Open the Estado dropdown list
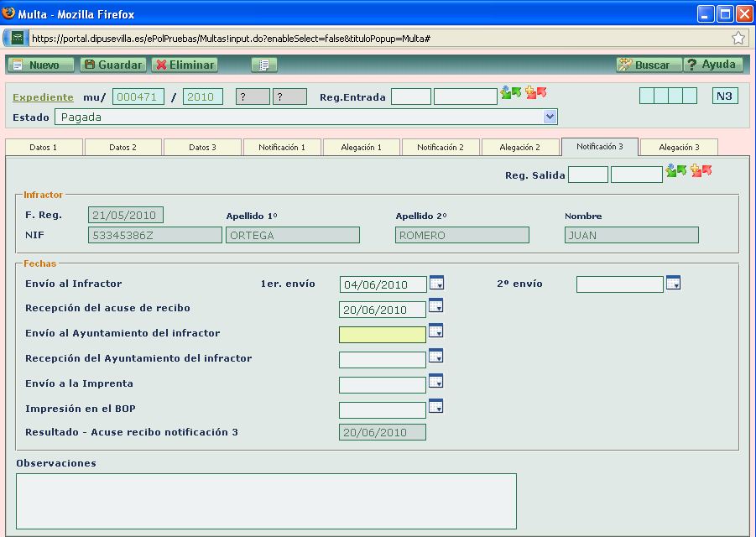Screen dimensions: 756x537 550,117
